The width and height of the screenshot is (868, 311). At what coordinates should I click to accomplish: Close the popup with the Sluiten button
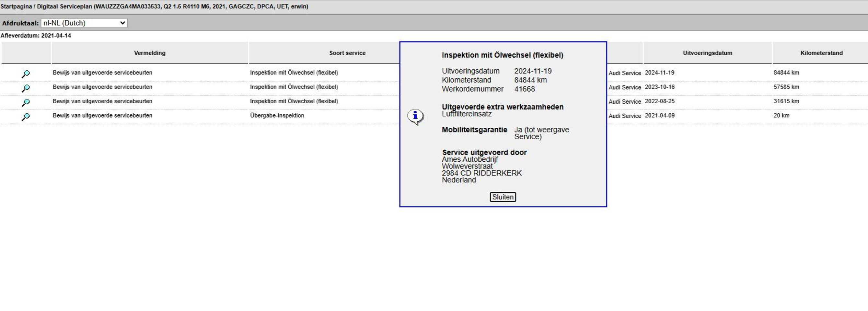(x=503, y=197)
